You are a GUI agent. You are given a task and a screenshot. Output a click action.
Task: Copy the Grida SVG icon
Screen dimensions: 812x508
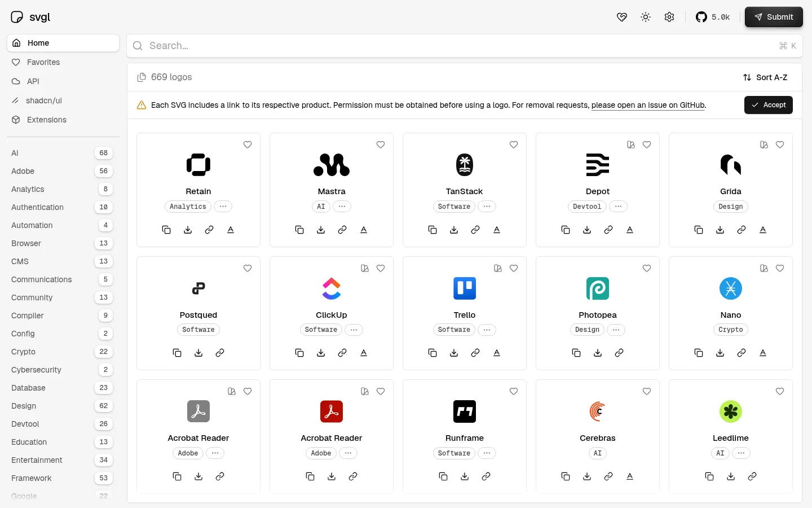click(x=699, y=230)
